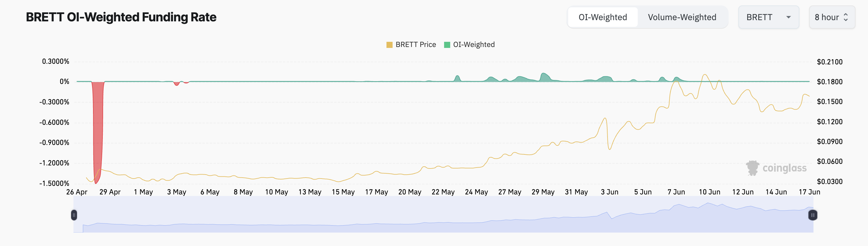This screenshot has width=868, height=246.
Task: Click the BRETT dropdown arrow
Action: [788, 17]
